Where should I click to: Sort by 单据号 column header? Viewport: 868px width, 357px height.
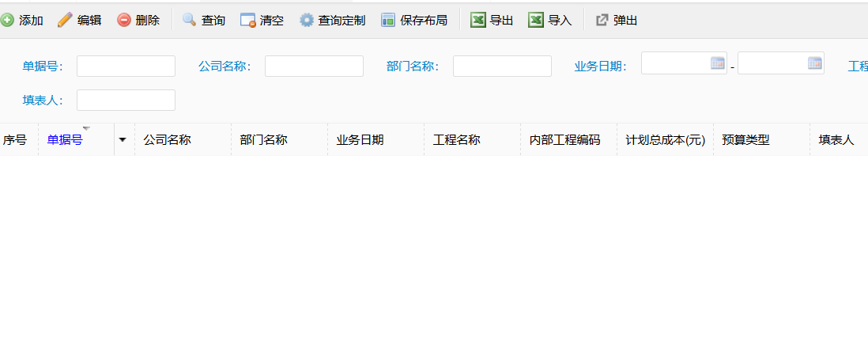click(64, 140)
